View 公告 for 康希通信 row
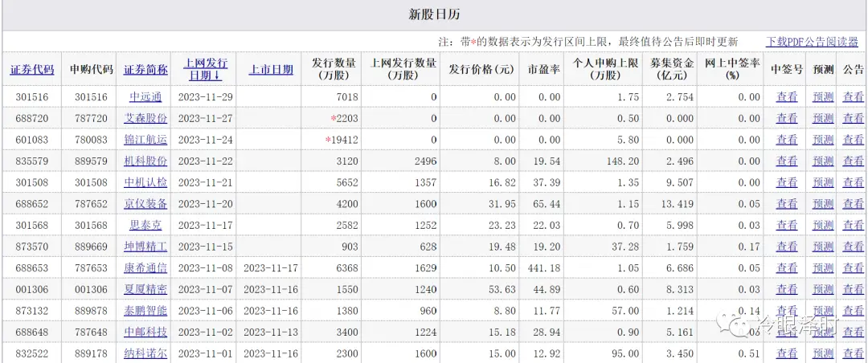The width and height of the screenshot is (868, 363). point(853,267)
